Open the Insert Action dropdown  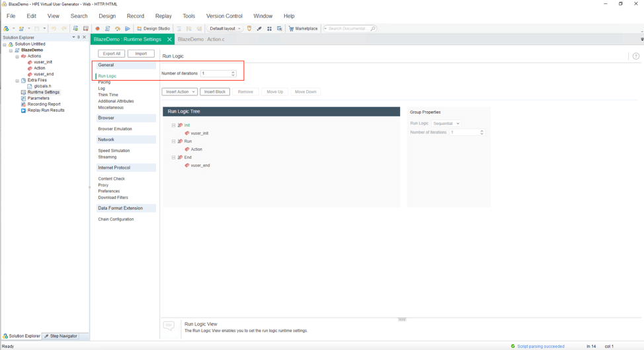179,91
